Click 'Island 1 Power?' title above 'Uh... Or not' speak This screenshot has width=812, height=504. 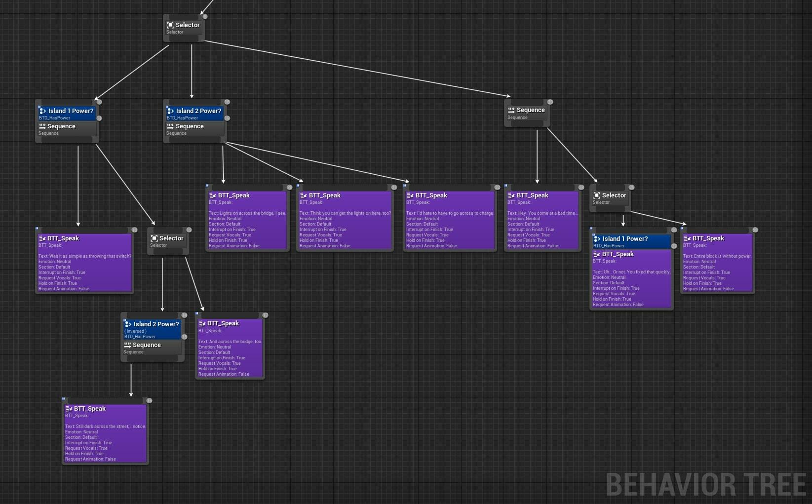(625, 239)
